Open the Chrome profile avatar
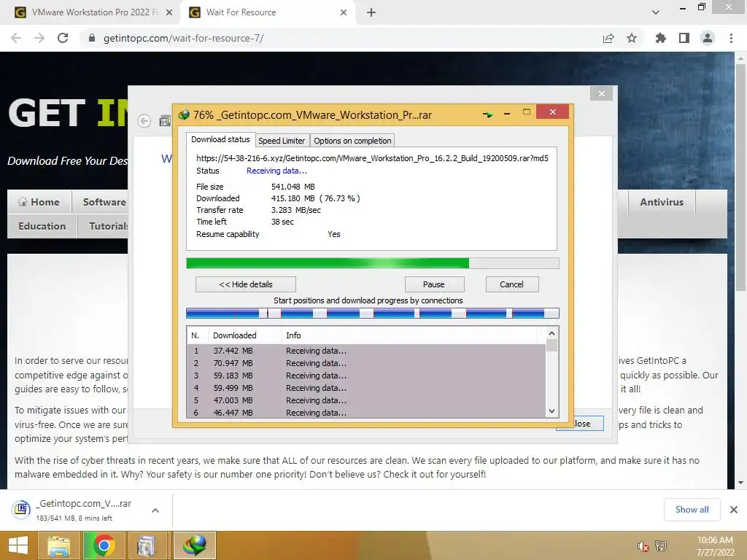Viewport: 747px width, 560px height. (x=708, y=38)
